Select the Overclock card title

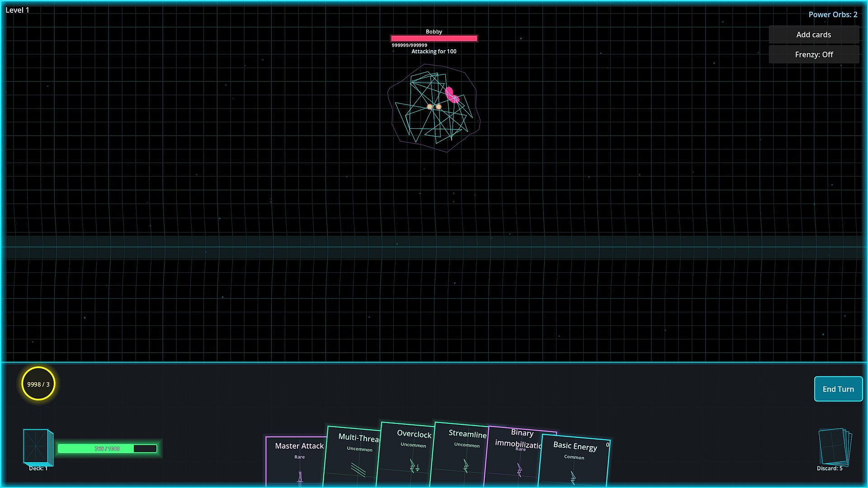414,434
